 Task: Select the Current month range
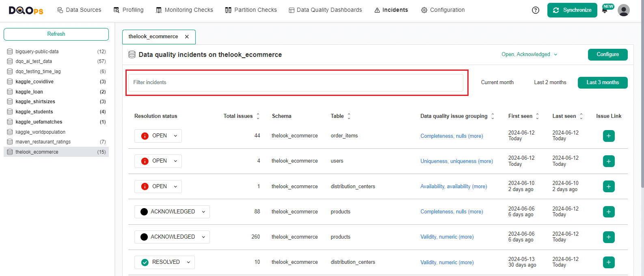pyautogui.click(x=497, y=83)
